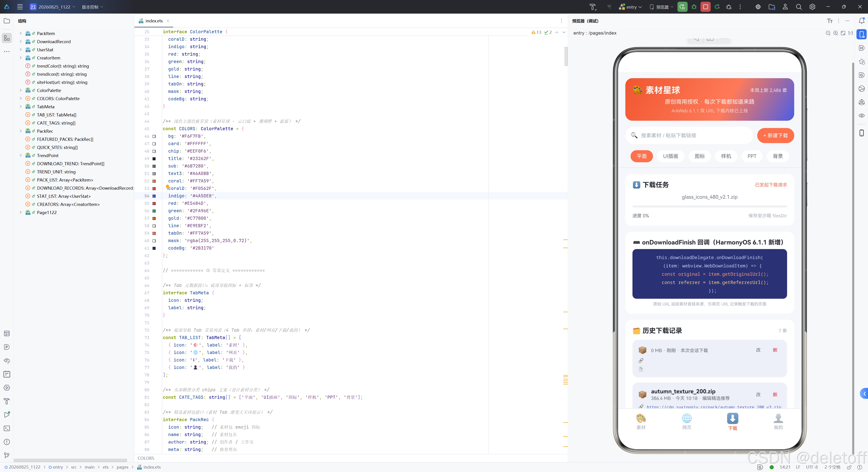This screenshot has width=868, height=472.
Task: Expand the PackItem tree node
Action: point(21,33)
